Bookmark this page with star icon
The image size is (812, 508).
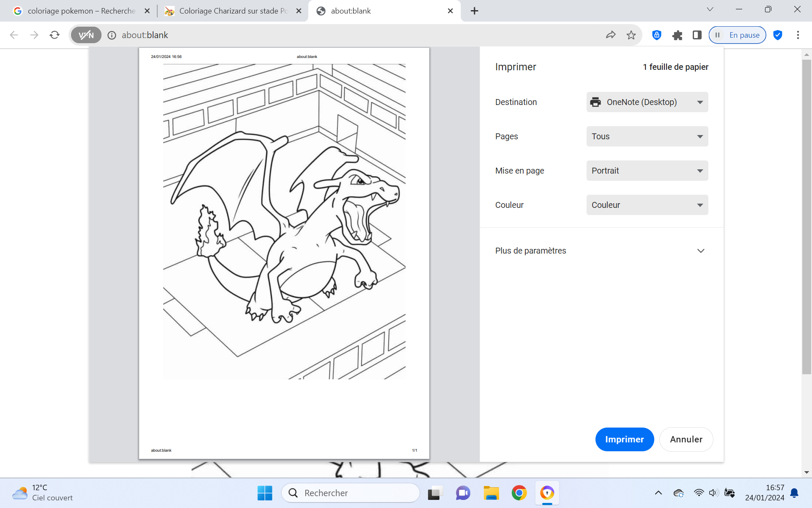coord(631,35)
